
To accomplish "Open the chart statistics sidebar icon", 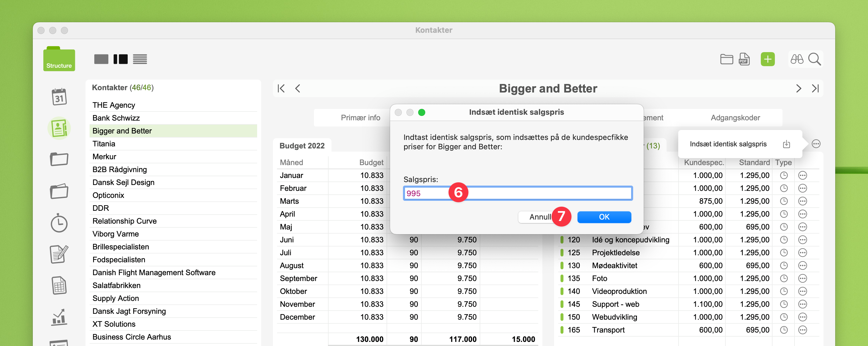I will [x=59, y=317].
